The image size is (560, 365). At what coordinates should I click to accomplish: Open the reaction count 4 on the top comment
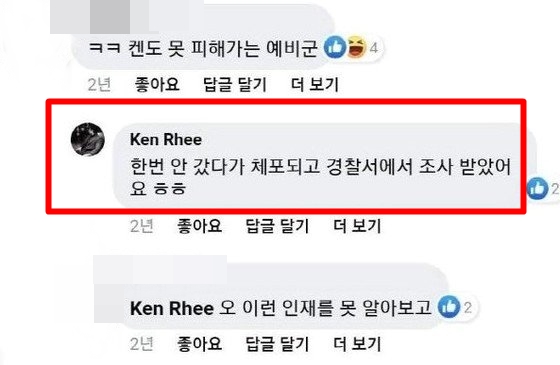pos(373,48)
